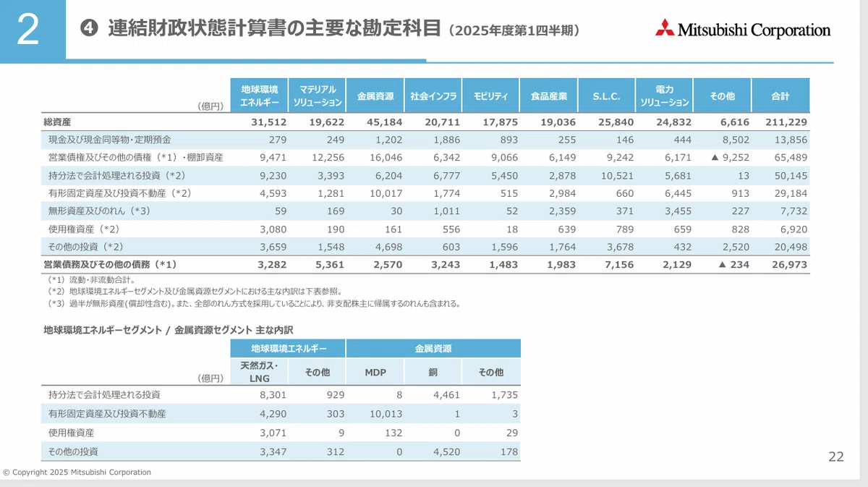Click the 営業債務及びその他の債務（*1） row label

(110, 265)
